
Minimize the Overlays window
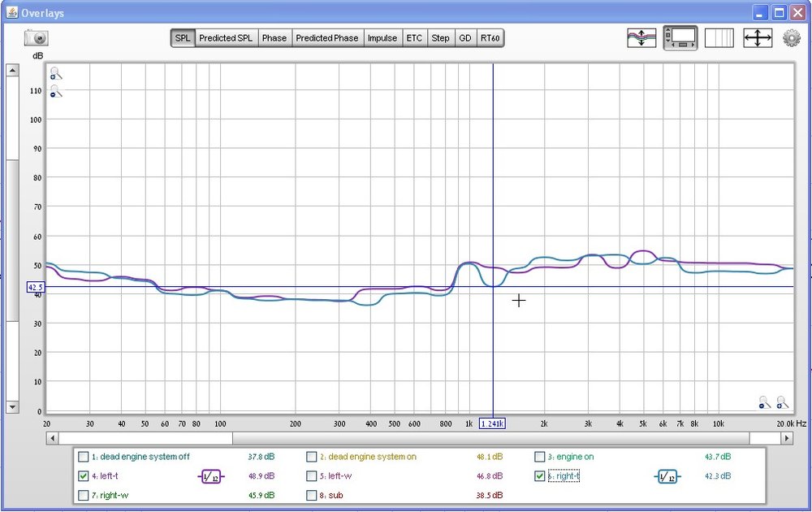click(760, 13)
